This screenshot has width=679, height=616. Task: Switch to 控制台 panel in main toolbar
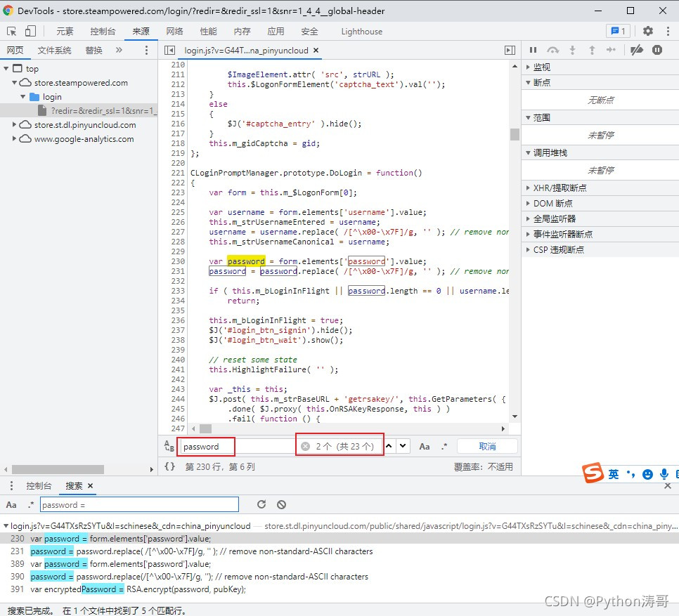click(103, 31)
